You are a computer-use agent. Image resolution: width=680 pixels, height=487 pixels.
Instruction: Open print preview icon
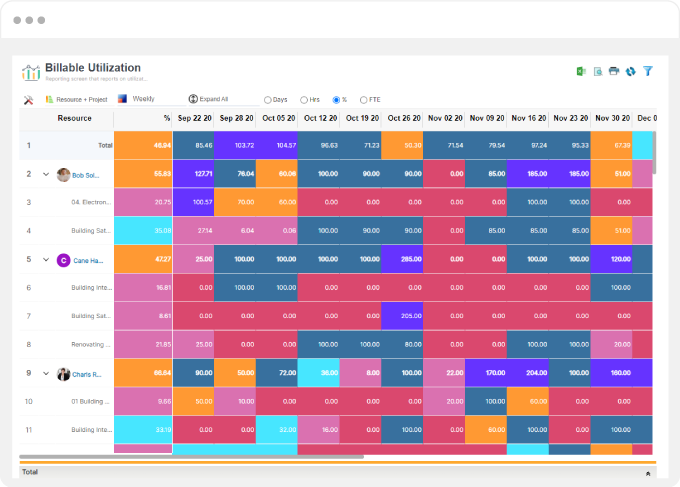598,72
